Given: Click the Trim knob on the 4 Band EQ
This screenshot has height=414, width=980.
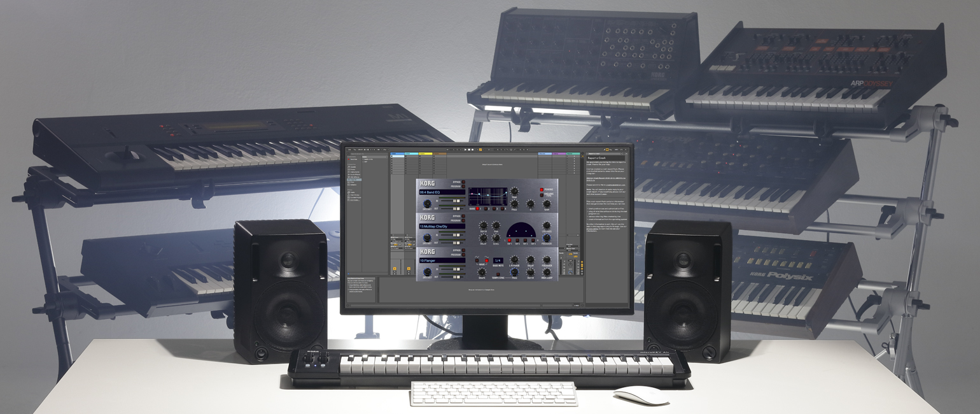Looking at the screenshot, I should 514,192.
